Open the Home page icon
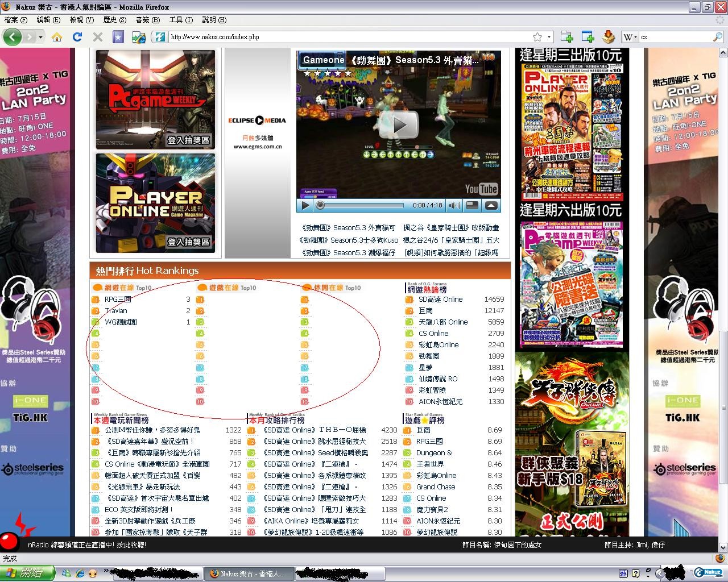The height and width of the screenshot is (582, 728). [56, 37]
